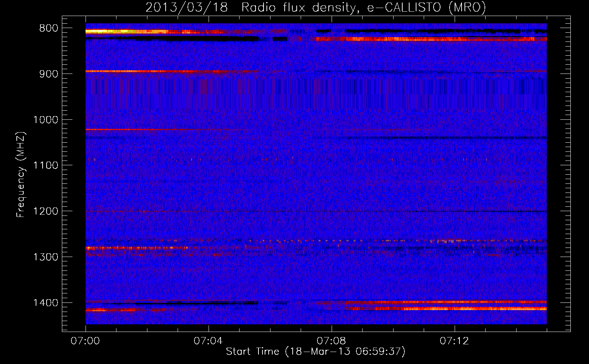The image size is (589, 364).
Task: Click the 07:08 time tick label
Action: (331, 341)
